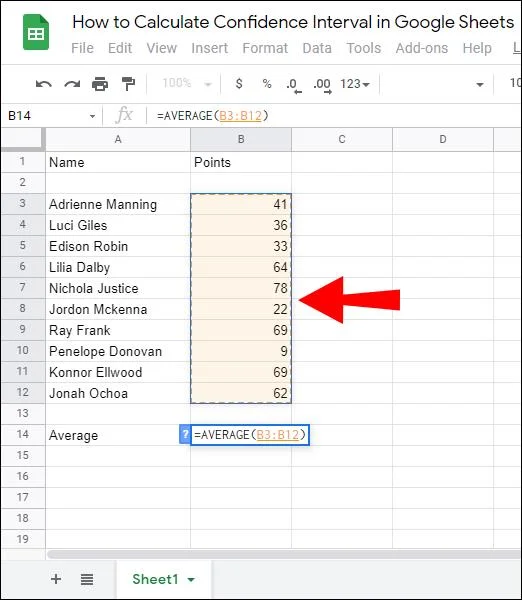Click the Undo arrow icon
Image resolution: width=522 pixels, height=600 pixels.
pos(44,84)
